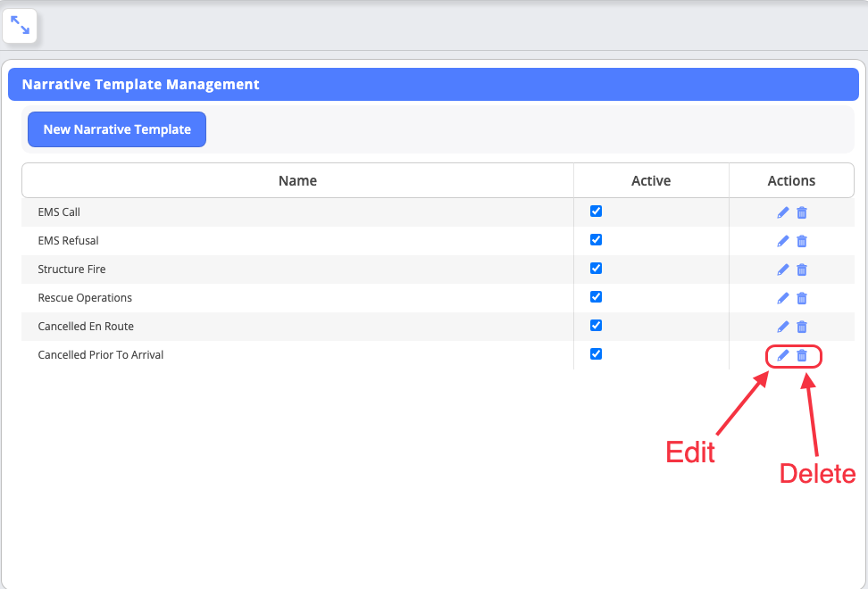The width and height of the screenshot is (868, 589).
Task: Select the EMS Refusal row name
Action: coord(68,241)
